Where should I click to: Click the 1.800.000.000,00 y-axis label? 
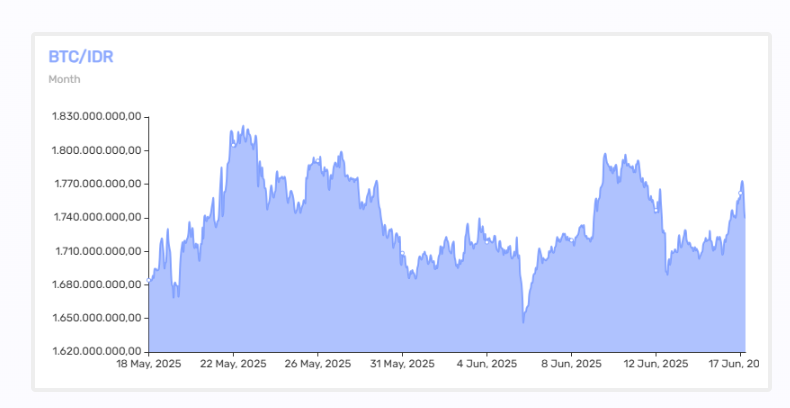[x=98, y=151]
